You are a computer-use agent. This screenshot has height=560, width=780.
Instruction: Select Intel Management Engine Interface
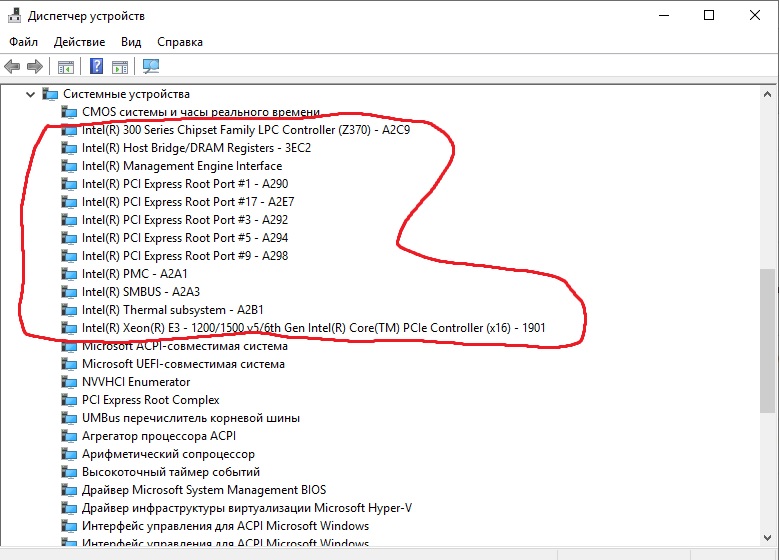[182, 166]
